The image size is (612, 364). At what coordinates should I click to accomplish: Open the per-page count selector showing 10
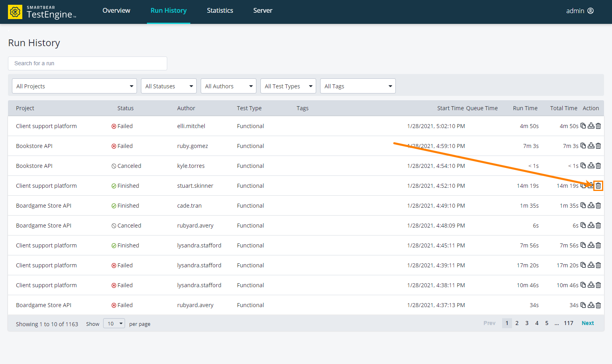114,323
